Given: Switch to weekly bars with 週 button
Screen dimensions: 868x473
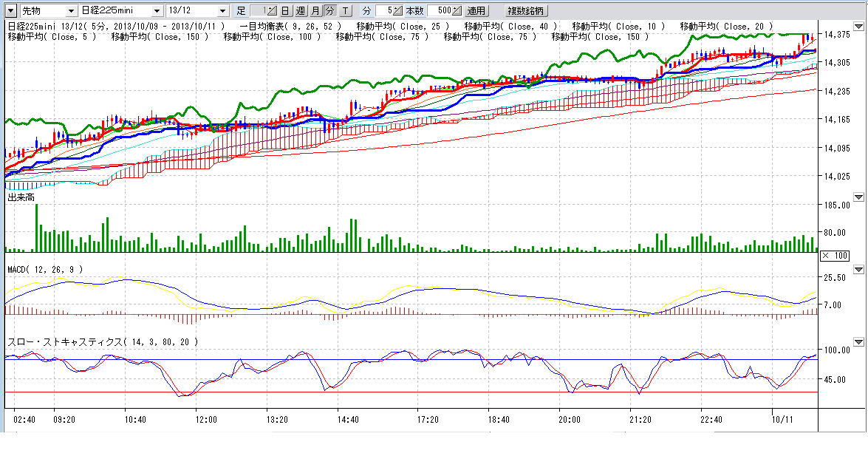Looking at the screenshot, I should (300, 11).
